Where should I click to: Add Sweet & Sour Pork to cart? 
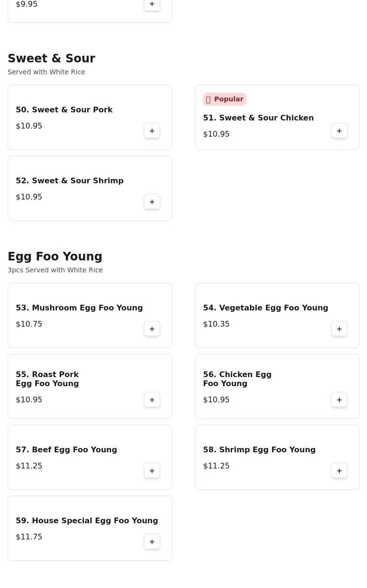152,131
